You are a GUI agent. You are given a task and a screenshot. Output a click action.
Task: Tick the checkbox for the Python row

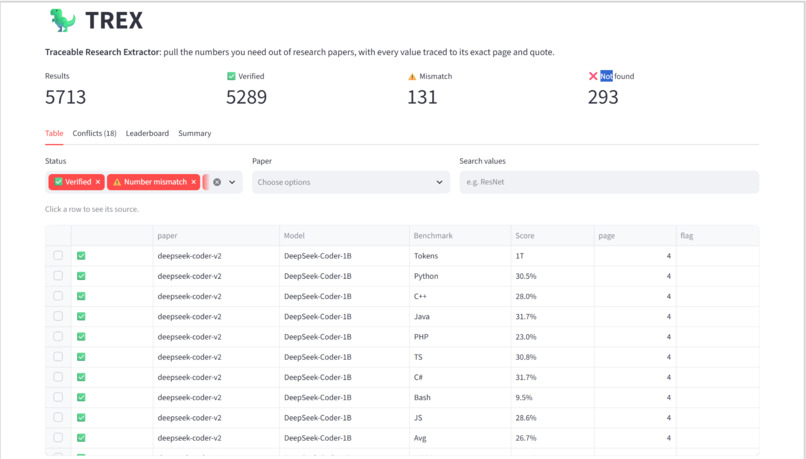coord(58,276)
